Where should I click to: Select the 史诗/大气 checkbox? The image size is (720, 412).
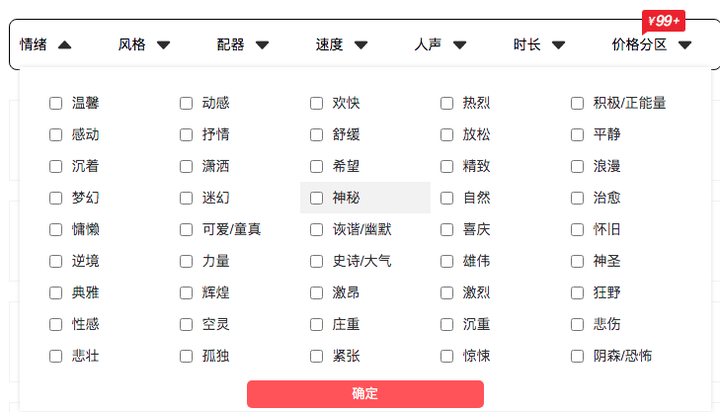point(317,261)
